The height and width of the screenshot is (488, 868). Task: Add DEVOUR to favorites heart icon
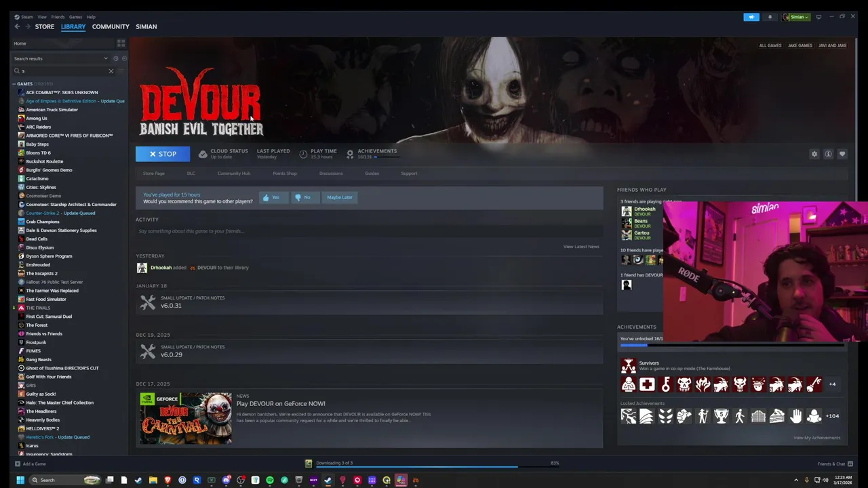click(842, 154)
